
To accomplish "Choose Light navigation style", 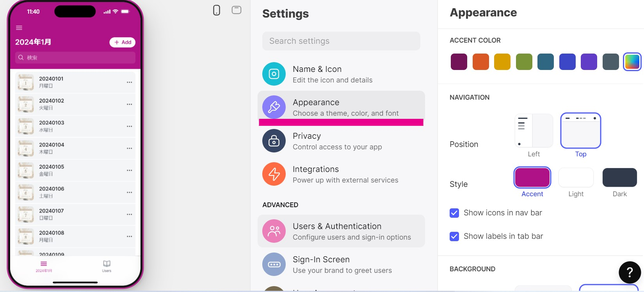I will pos(576,177).
